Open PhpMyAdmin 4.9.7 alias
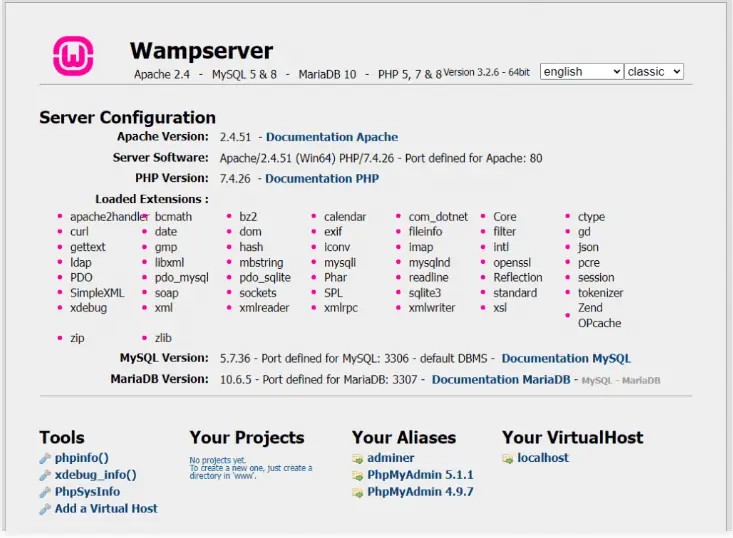This screenshot has width=733, height=538. tap(420, 492)
